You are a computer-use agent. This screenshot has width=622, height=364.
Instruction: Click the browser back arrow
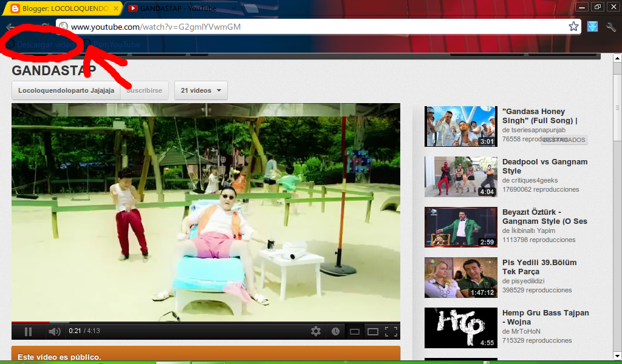(11, 27)
